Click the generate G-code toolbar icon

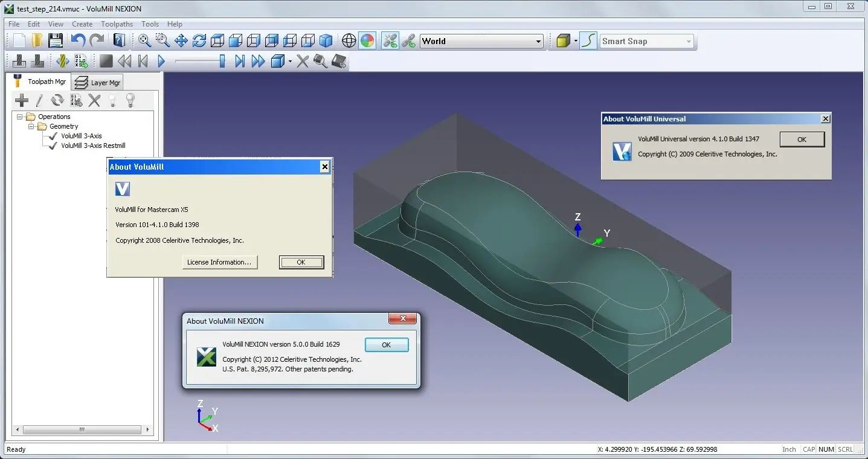point(81,61)
